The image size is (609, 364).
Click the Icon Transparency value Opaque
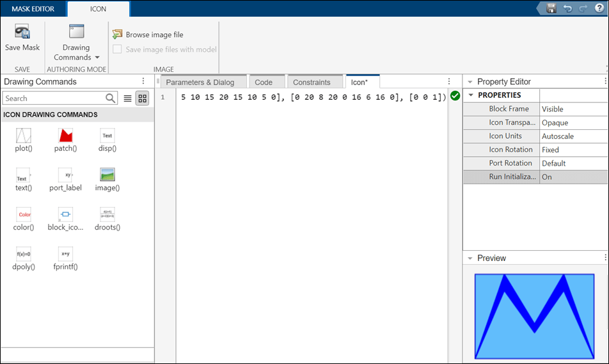(573, 123)
